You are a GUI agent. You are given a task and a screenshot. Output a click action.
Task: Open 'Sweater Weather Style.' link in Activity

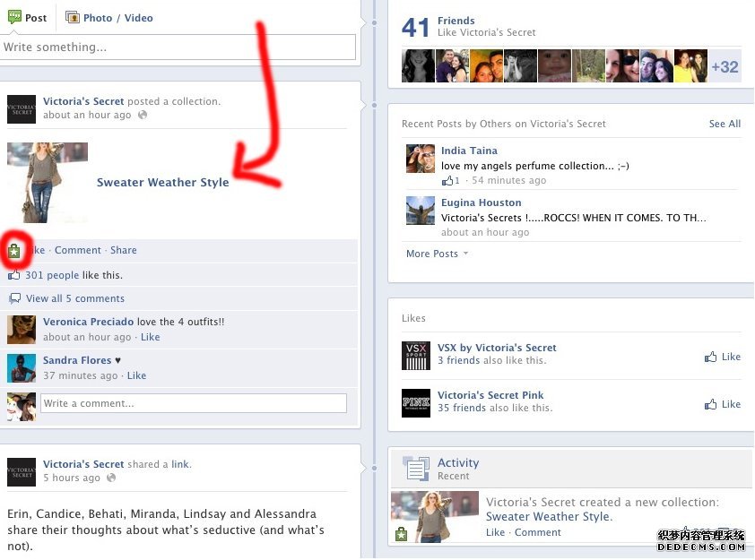point(549,517)
